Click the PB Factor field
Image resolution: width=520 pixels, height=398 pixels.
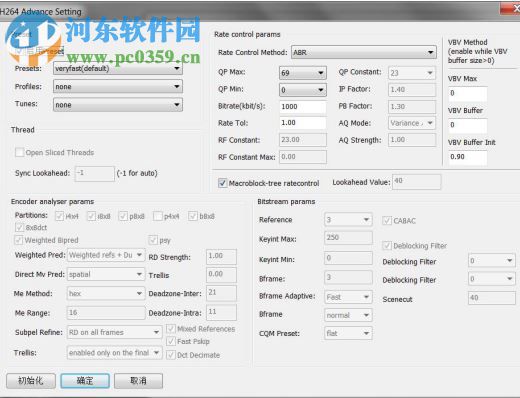point(412,107)
